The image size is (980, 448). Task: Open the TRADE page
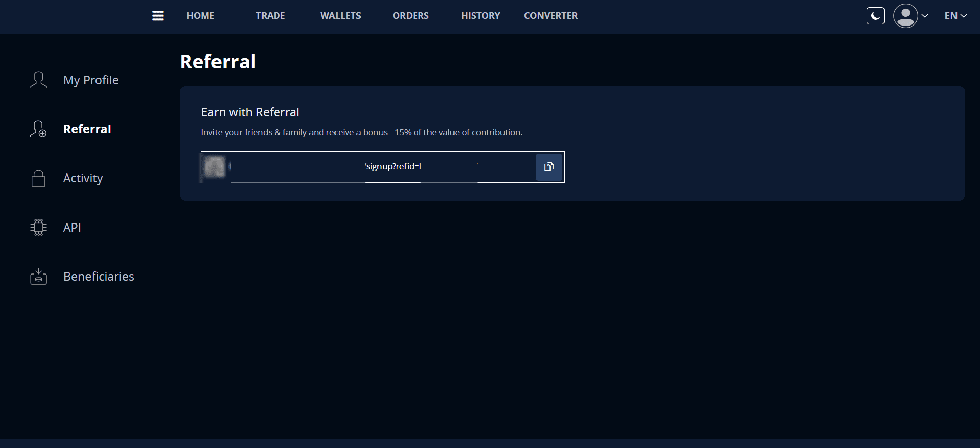point(270,16)
